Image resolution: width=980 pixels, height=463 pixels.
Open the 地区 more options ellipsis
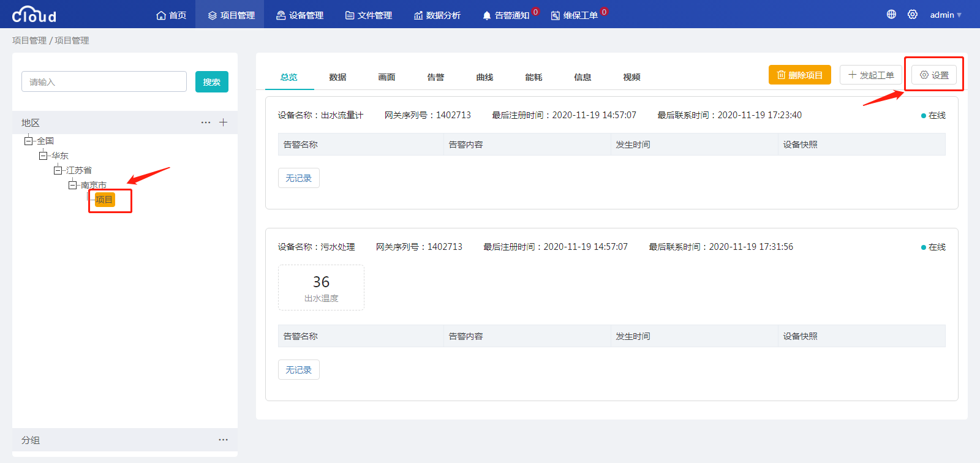click(x=206, y=122)
